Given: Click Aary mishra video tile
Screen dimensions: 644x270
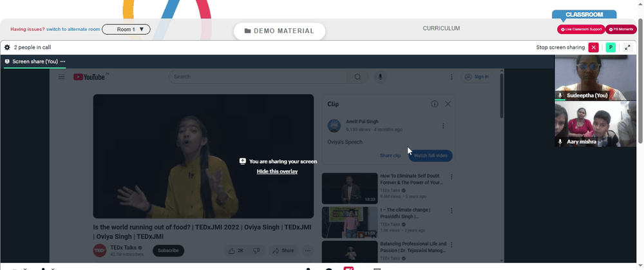Looking at the screenshot, I should pyautogui.click(x=596, y=124).
